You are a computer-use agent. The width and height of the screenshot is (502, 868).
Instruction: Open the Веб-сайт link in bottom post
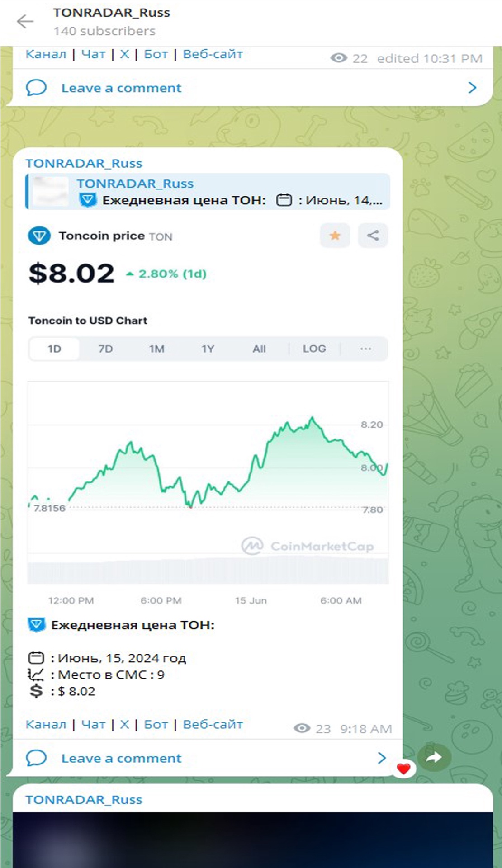point(213,724)
